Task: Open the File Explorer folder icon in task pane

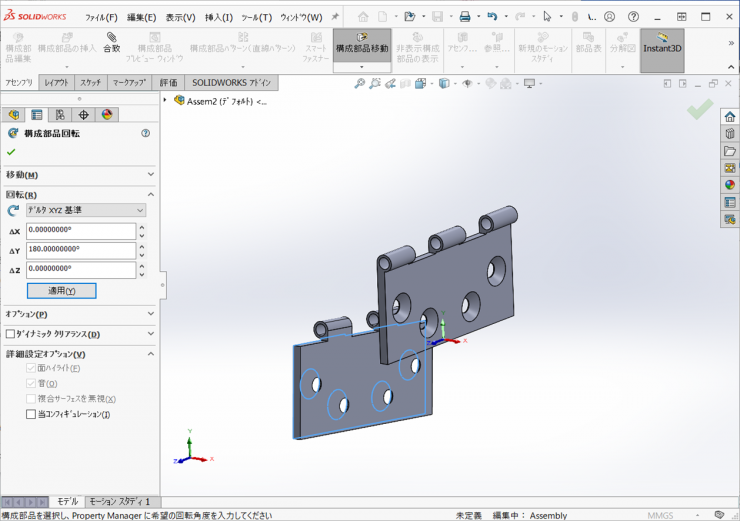Action: pyautogui.click(x=729, y=151)
